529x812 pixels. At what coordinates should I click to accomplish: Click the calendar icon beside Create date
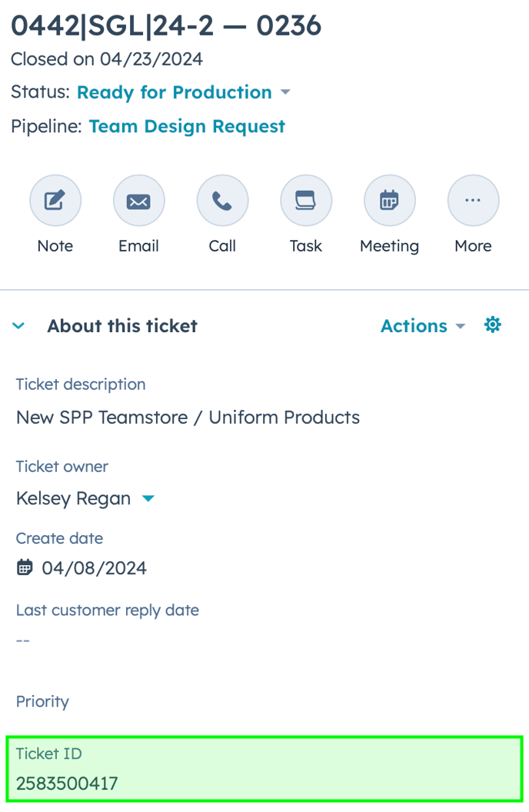click(25, 568)
